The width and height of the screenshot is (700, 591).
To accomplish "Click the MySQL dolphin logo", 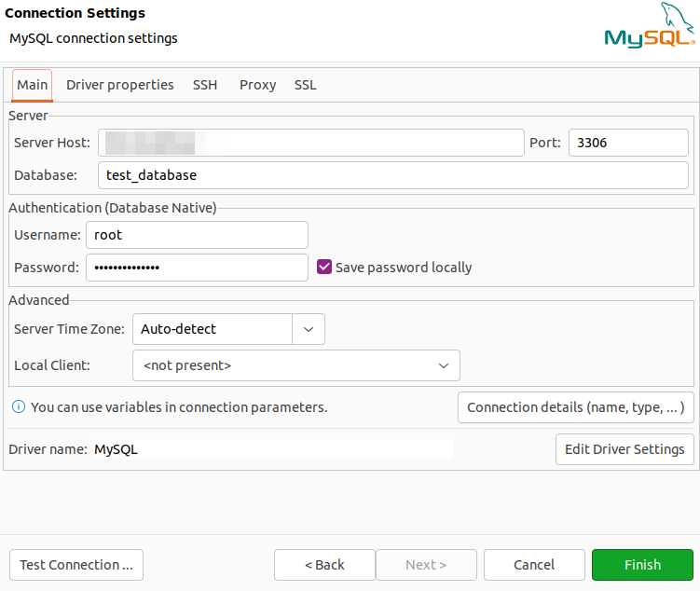I will click(x=649, y=26).
